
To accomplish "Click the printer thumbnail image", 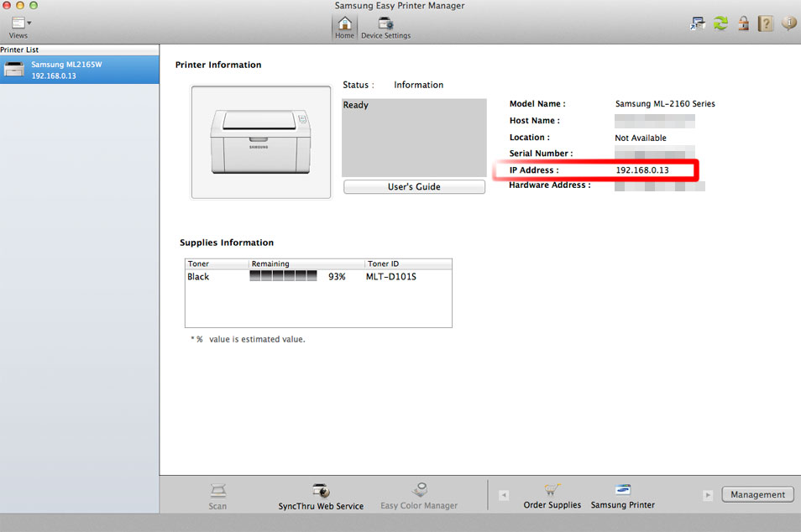I will pyautogui.click(x=261, y=142).
